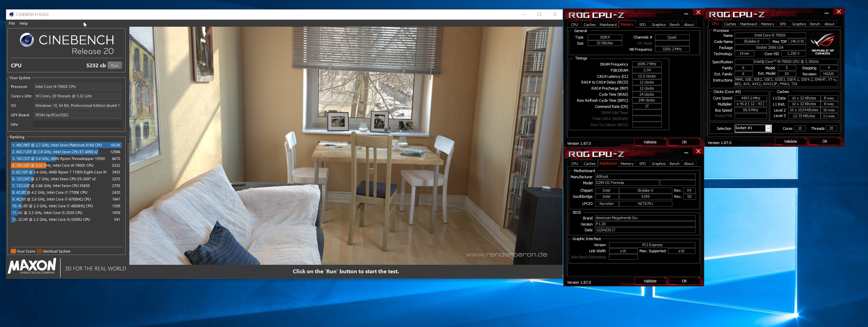Open the File menu in Cinebench

click(x=12, y=23)
